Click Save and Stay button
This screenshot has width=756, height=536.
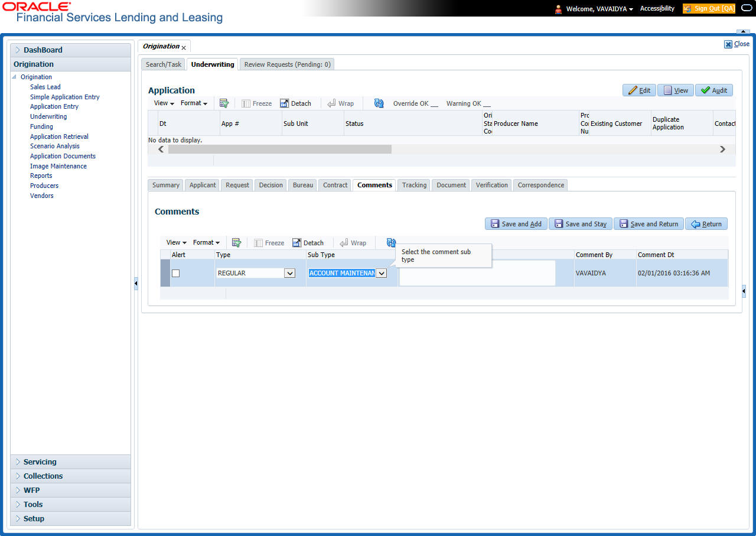tap(581, 224)
